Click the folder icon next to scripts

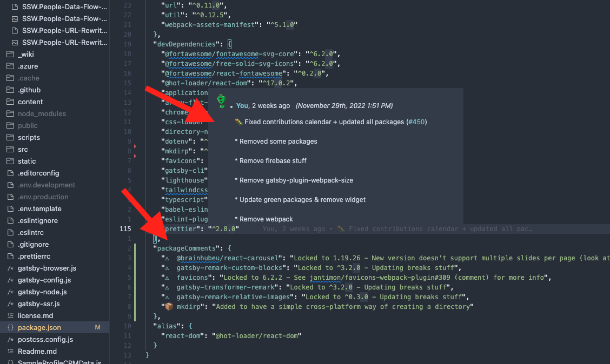point(10,137)
